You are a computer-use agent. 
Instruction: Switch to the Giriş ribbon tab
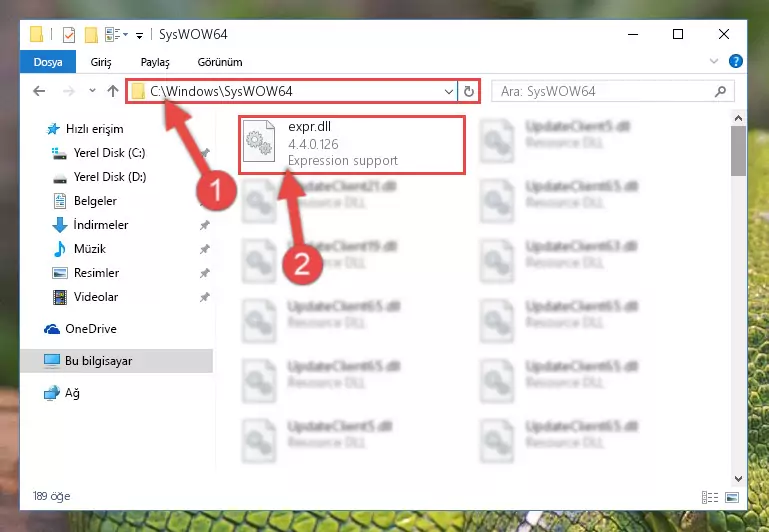coord(101,62)
